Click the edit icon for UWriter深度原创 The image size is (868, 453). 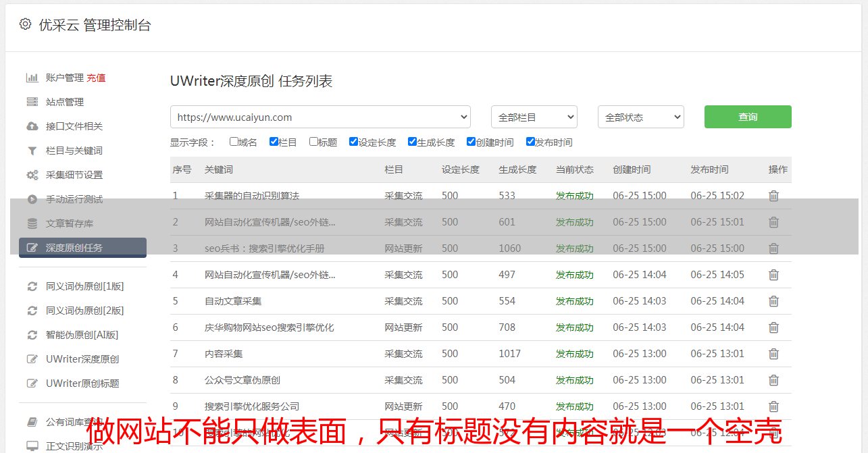[x=32, y=359]
